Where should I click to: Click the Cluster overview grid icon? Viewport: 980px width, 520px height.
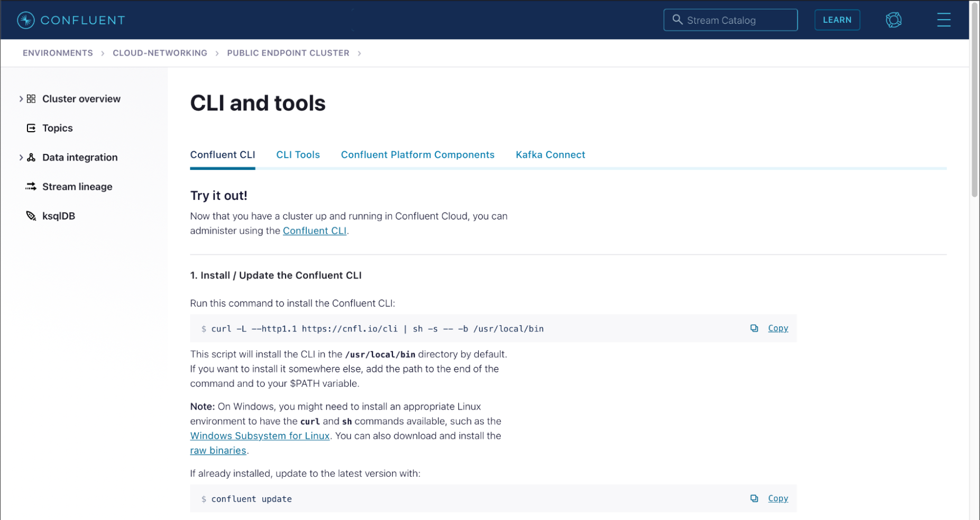pyautogui.click(x=31, y=99)
